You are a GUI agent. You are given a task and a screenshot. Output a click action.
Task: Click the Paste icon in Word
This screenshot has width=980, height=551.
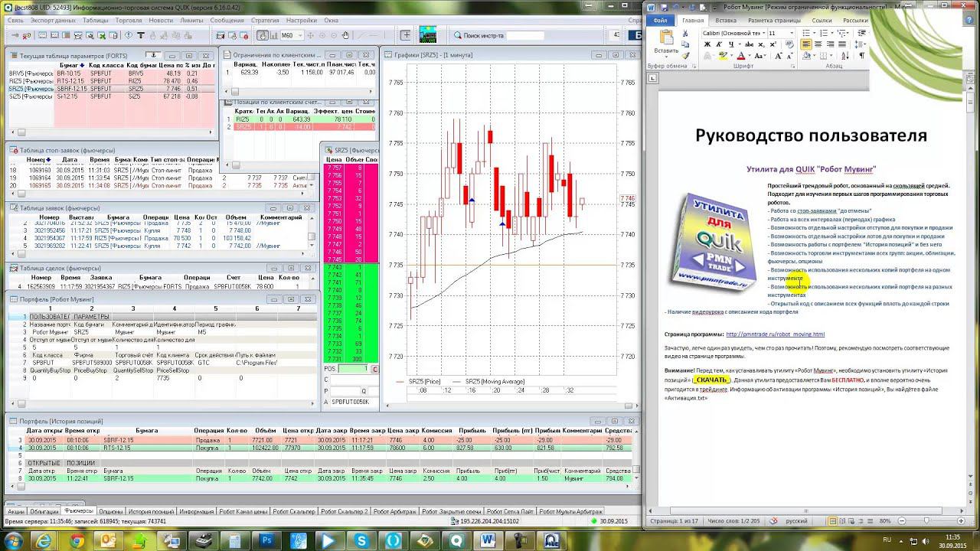click(666, 37)
